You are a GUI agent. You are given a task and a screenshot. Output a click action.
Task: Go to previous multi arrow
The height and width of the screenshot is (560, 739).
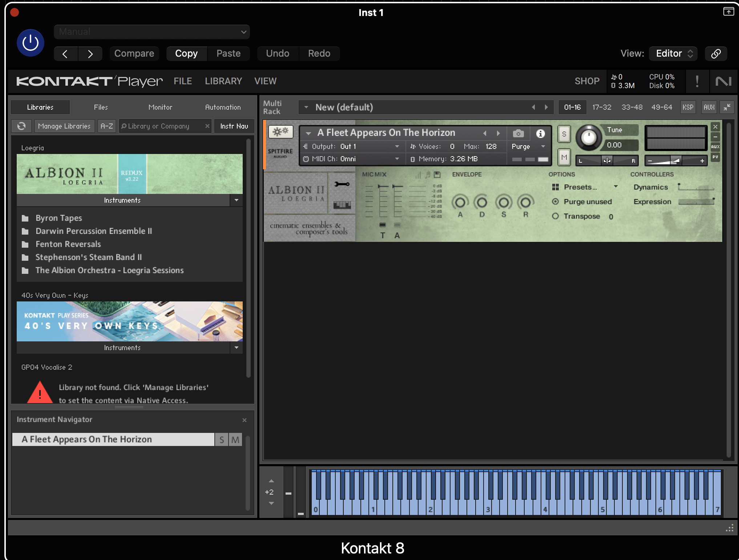coord(533,107)
